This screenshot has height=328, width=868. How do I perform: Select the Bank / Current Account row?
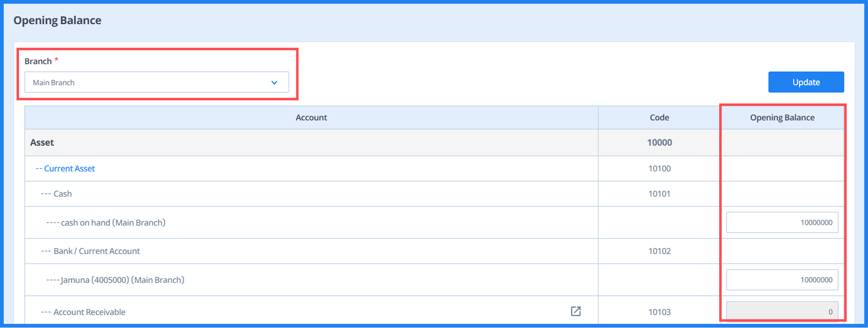point(96,251)
